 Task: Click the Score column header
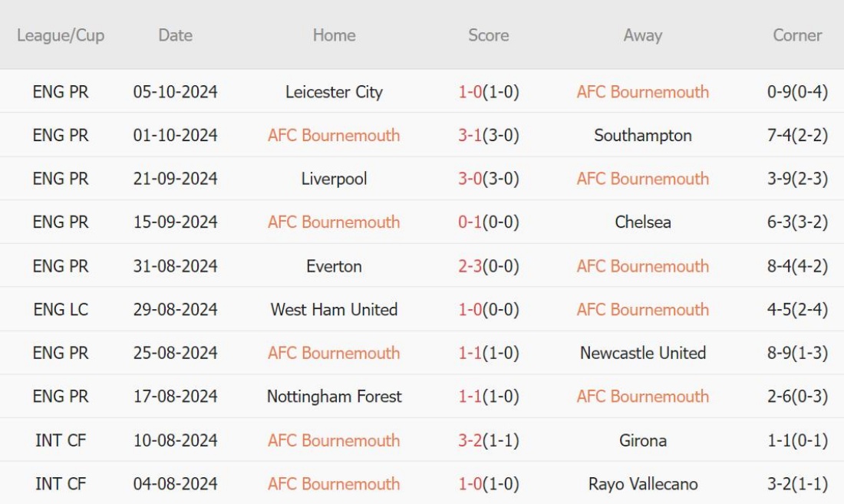point(488,35)
